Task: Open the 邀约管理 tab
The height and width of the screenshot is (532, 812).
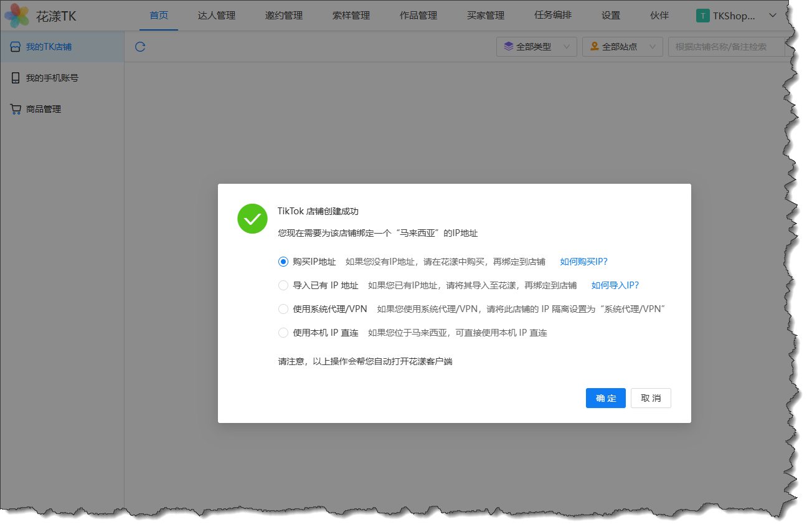Action: [284, 16]
